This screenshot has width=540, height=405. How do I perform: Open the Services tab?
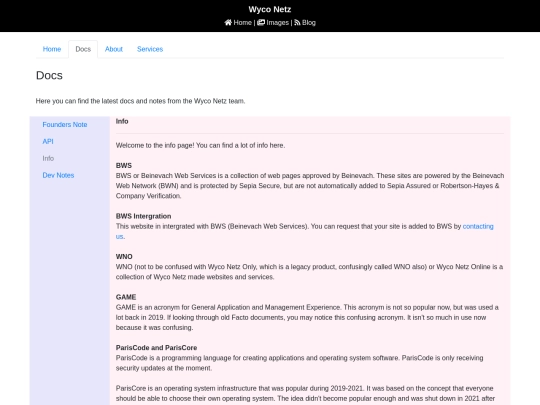[150, 49]
